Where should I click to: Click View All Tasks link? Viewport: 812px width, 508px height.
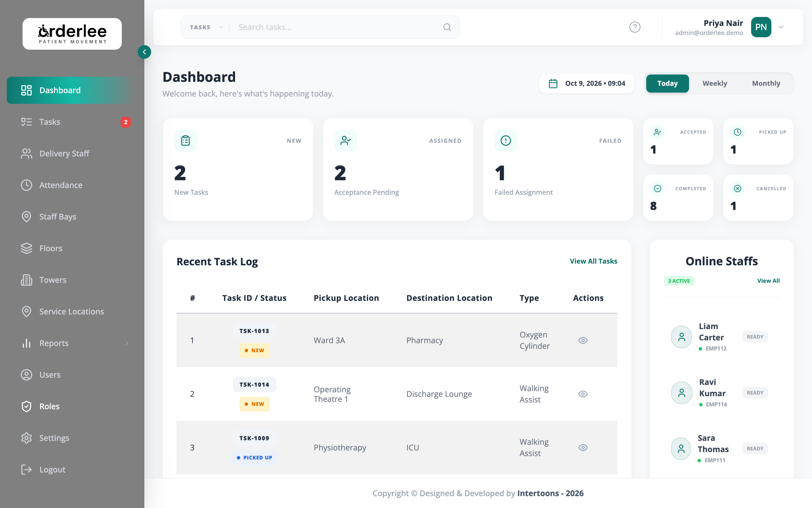coord(593,261)
